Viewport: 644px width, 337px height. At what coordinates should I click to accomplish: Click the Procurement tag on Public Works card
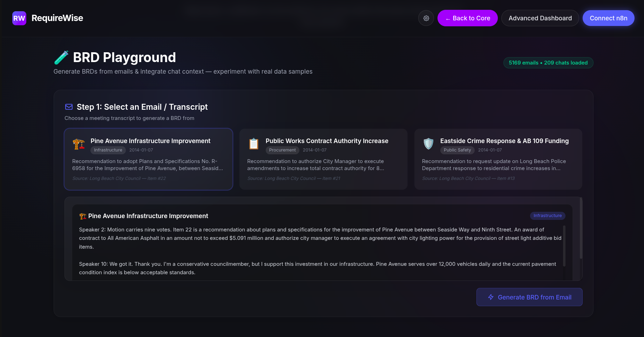(x=282, y=150)
